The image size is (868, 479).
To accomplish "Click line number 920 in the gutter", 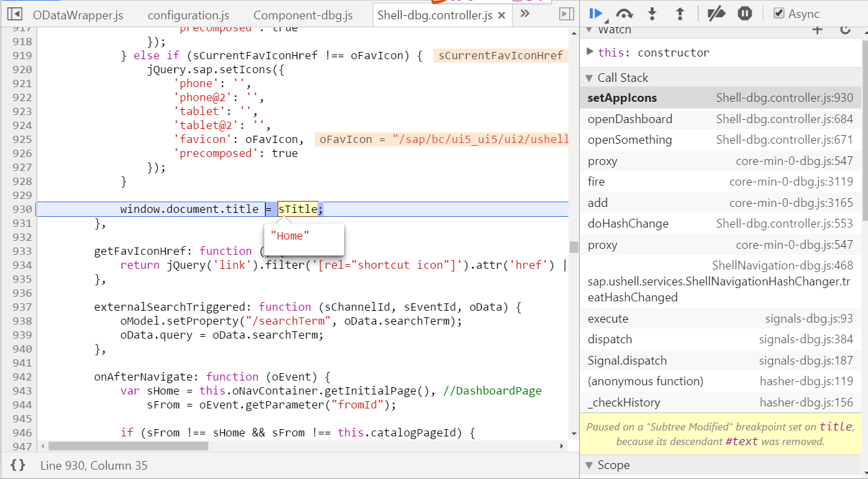I will click(22, 69).
